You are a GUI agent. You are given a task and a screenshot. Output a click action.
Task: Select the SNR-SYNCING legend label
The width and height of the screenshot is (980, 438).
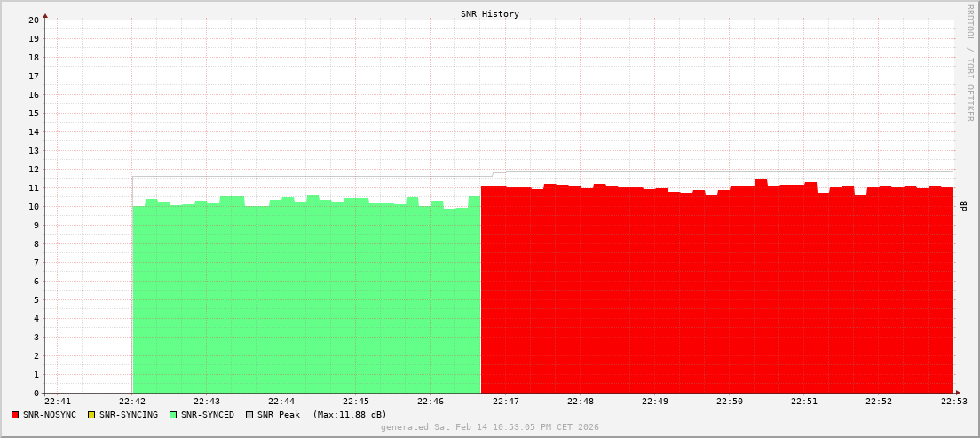(x=129, y=415)
